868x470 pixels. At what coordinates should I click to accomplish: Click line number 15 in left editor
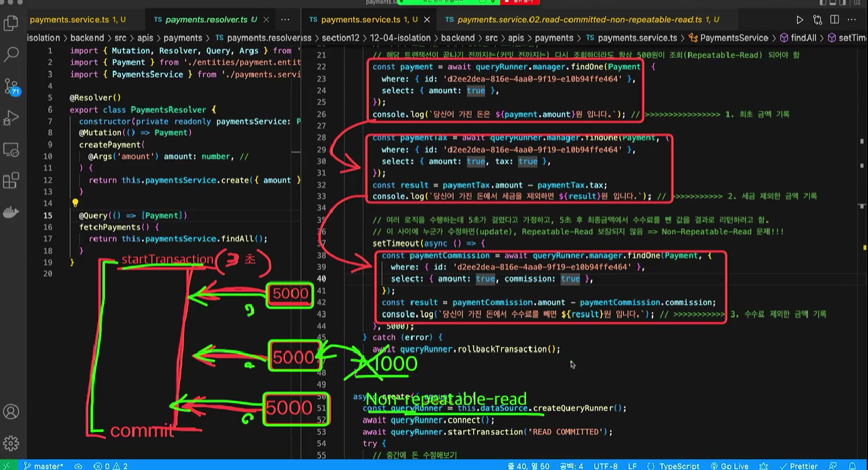coord(48,215)
